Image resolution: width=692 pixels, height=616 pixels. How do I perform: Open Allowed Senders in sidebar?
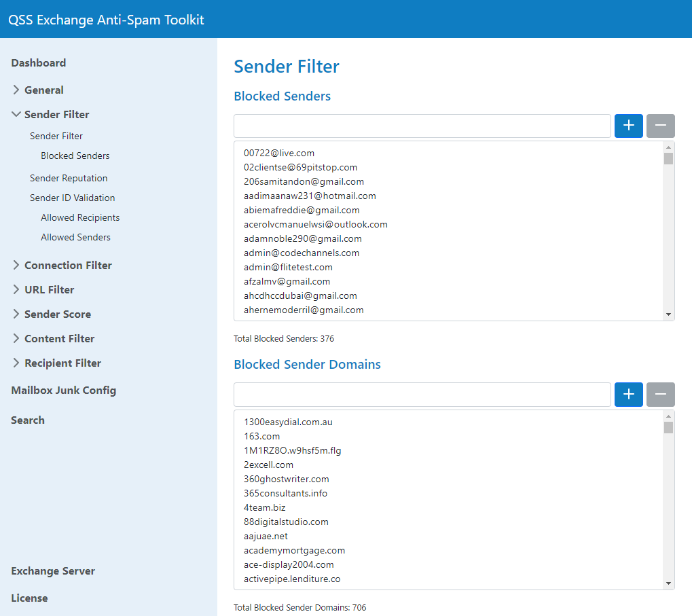(75, 238)
